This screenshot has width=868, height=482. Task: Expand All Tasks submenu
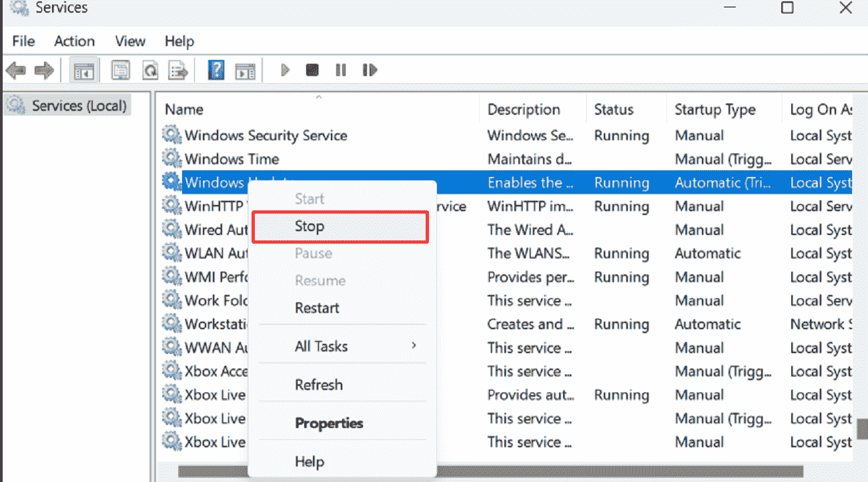(x=342, y=346)
